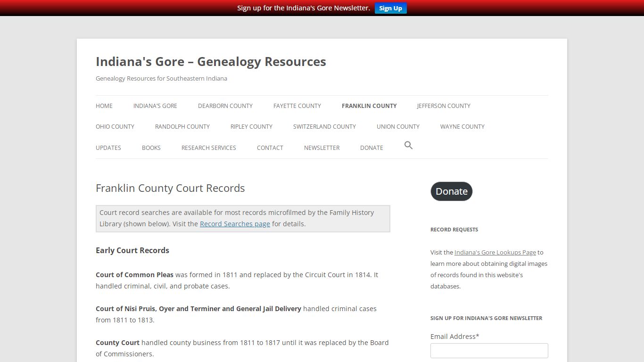
Task: Select JEFFERSON COUNTY in navigation
Action: pos(444,106)
